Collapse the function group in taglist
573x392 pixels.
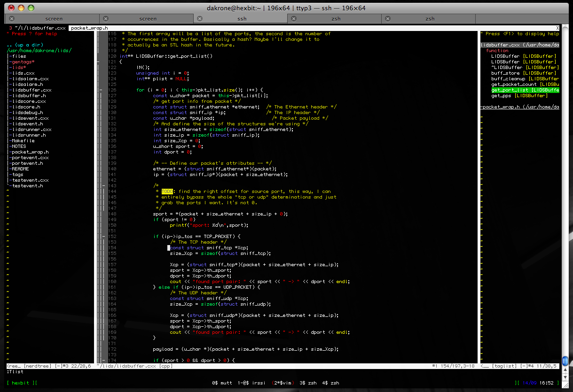coord(497,51)
